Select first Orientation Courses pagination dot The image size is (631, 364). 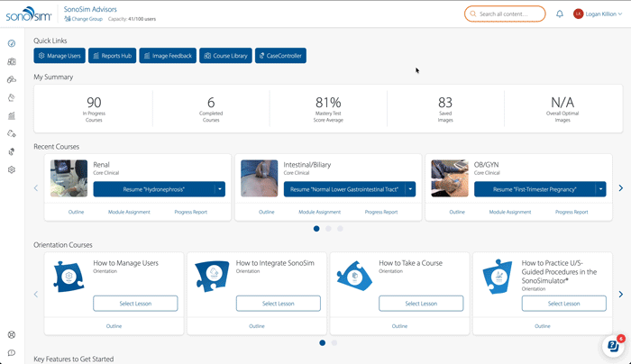pyautogui.click(x=323, y=342)
